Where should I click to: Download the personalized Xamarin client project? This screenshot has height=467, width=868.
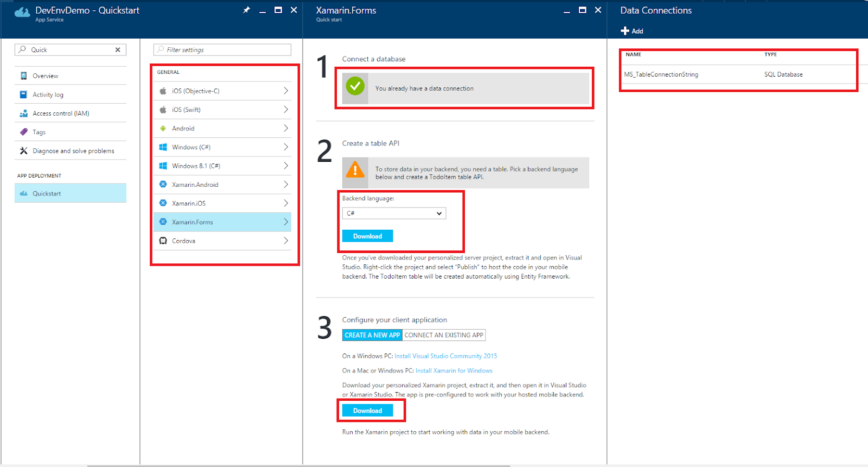tap(367, 411)
